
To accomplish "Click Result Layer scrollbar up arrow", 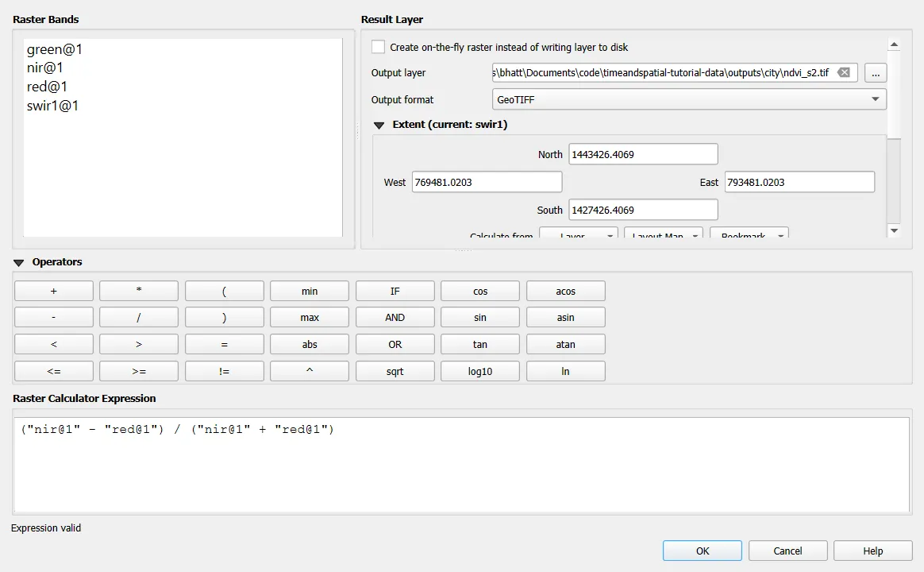I will click(x=894, y=44).
